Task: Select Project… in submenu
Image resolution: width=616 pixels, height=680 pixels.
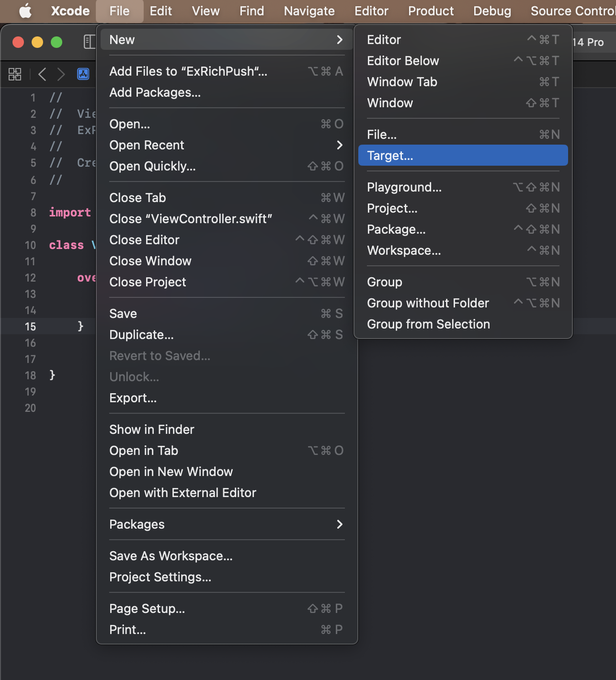Action: pos(463,208)
